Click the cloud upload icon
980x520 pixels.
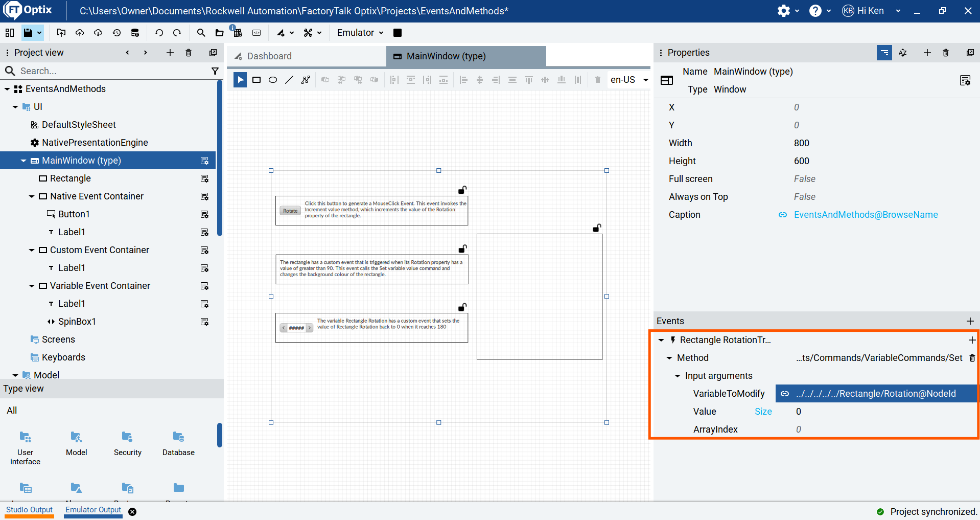tap(80, 33)
